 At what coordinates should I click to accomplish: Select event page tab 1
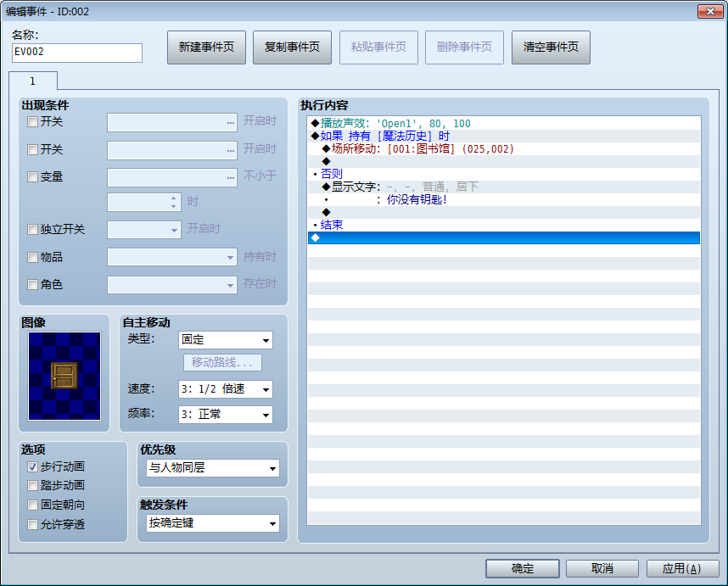(33, 81)
